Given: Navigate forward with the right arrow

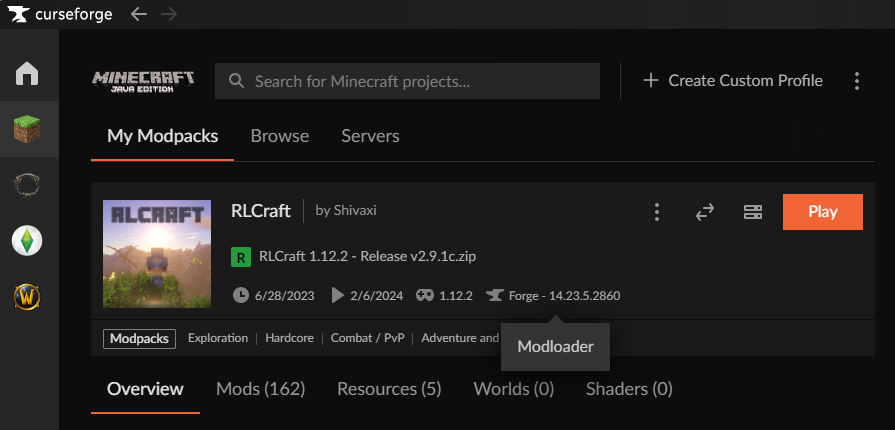Looking at the screenshot, I should (169, 14).
